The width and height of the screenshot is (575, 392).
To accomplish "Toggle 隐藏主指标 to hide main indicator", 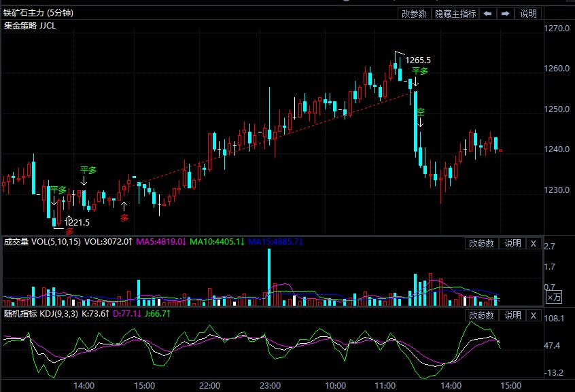I will (455, 14).
